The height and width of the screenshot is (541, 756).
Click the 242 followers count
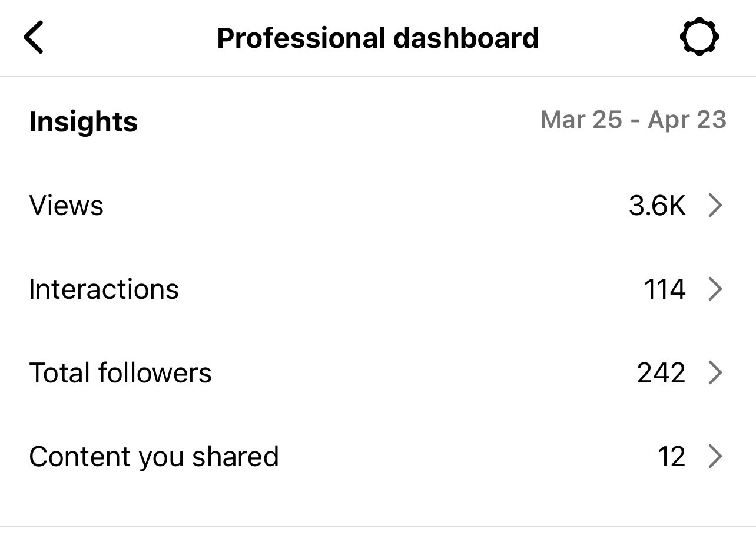pyautogui.click(x=661, y=373)
